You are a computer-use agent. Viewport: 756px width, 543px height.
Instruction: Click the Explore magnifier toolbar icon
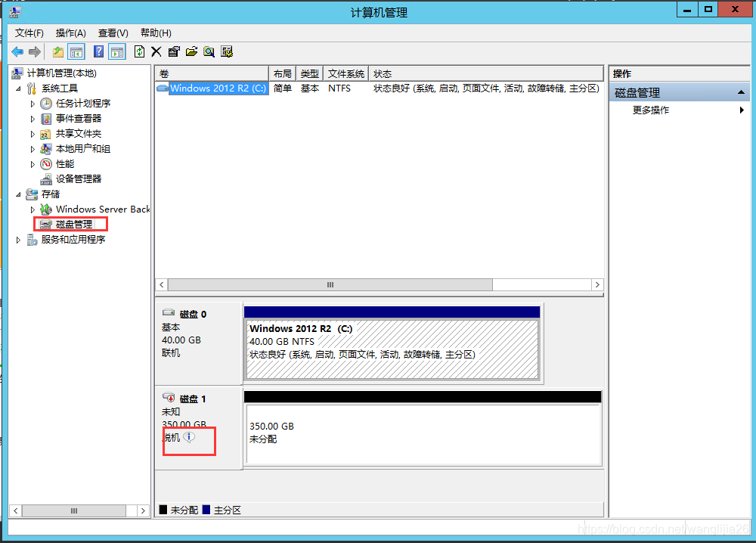click(209, 51)
